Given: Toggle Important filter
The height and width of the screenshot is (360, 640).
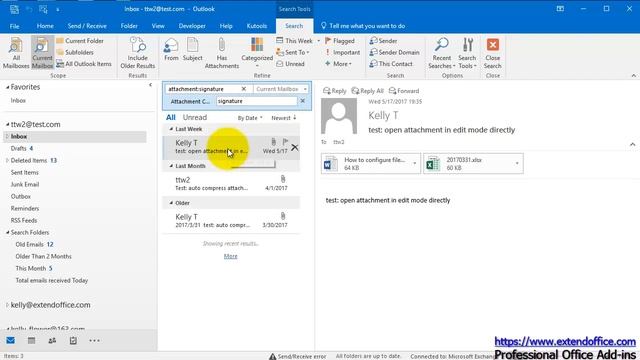Looking at the screenshot, I should tap(342, 52).
